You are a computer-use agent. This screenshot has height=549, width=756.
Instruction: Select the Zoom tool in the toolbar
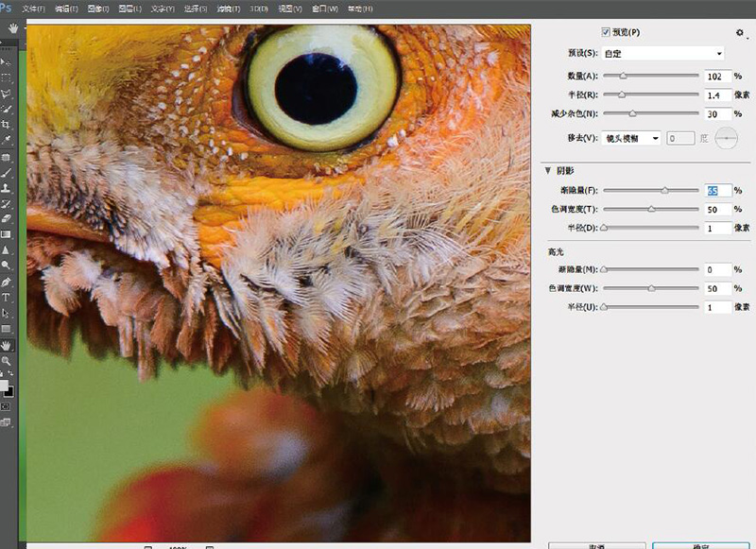7,361
